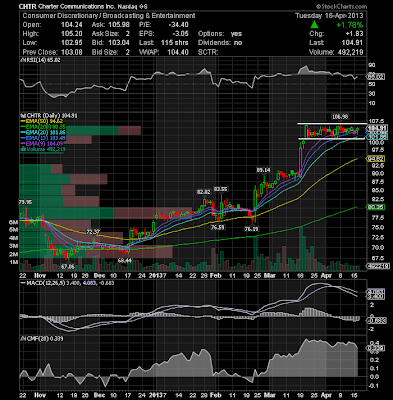Viewport: 393px width, 400px height.
Task: Click the 79.95 price annotation
Action: [25, 202]
